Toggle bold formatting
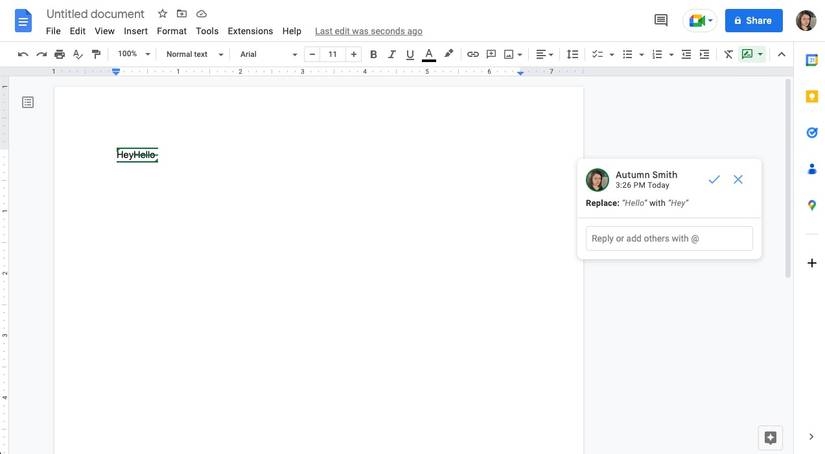Screen dimensions: 825x454 (374, 54)
